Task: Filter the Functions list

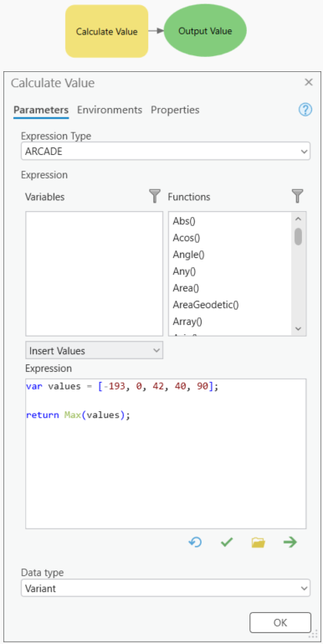Action: pyautogui.click(x=298, y=196)
